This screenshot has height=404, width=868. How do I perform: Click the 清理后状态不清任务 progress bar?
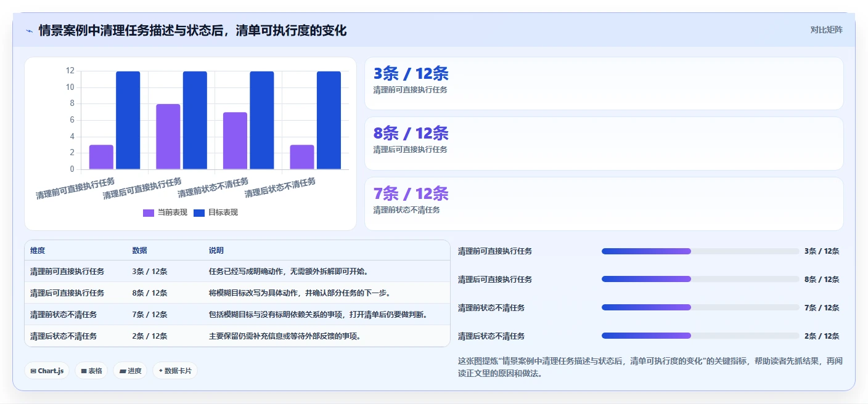point(700,336)
